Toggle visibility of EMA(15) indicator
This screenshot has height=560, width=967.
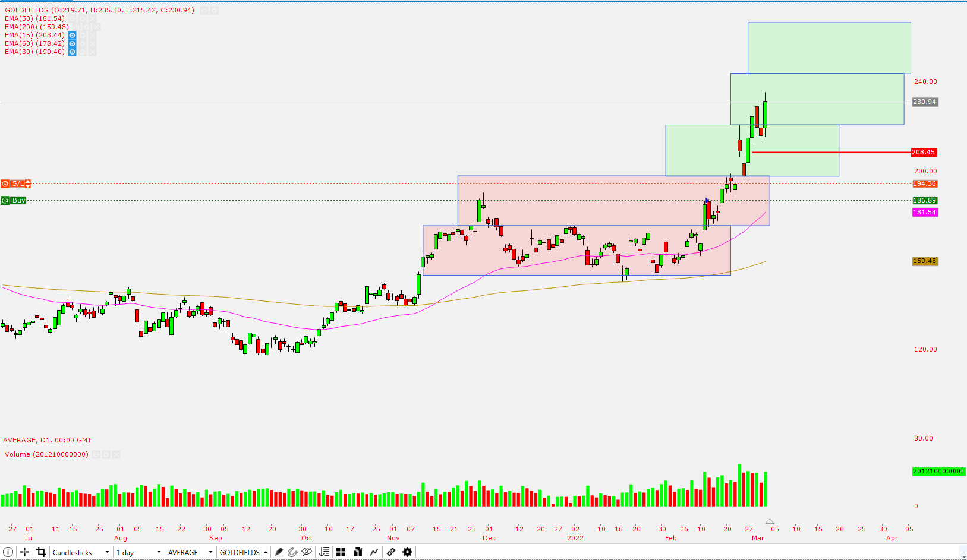72,36
